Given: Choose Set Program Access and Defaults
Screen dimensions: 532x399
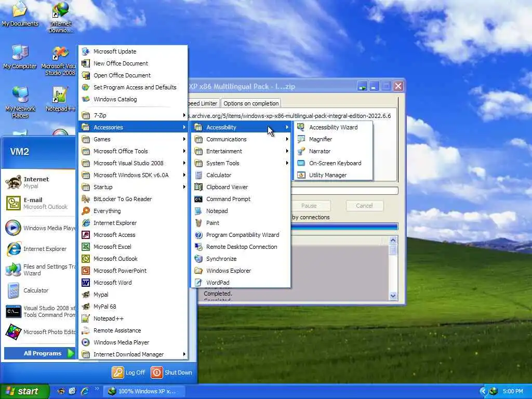Looking at the screenshot, I should pyautogui.click(x=134, y=87).
